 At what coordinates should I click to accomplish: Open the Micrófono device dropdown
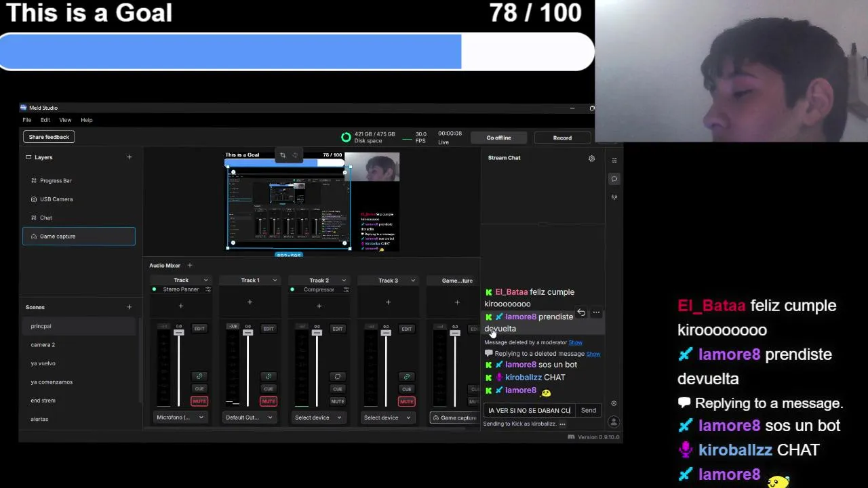(180, 418)
